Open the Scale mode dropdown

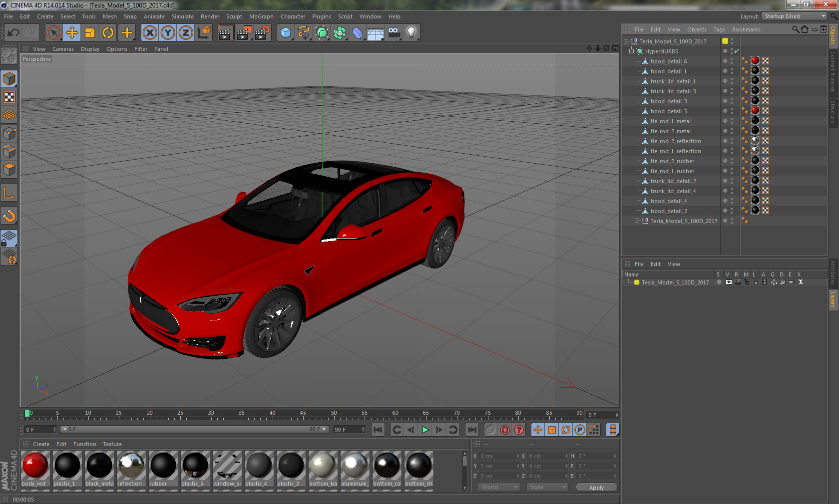pos(547,487)
